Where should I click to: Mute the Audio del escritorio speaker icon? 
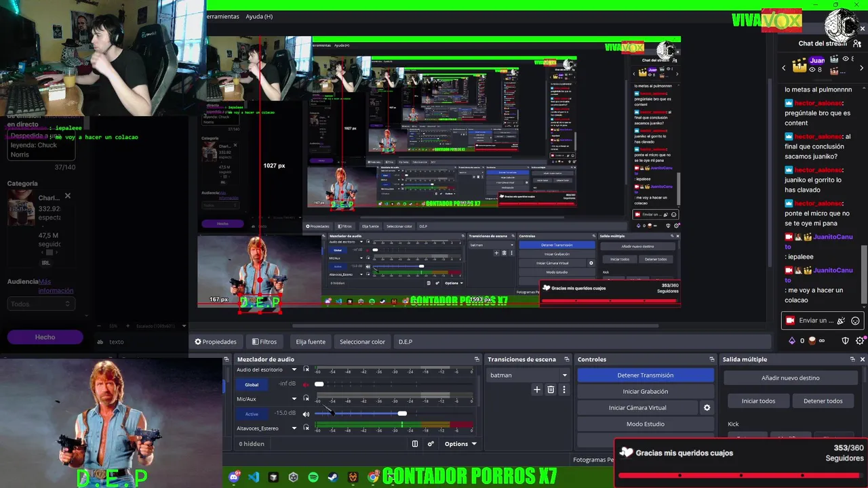(307, 384)
